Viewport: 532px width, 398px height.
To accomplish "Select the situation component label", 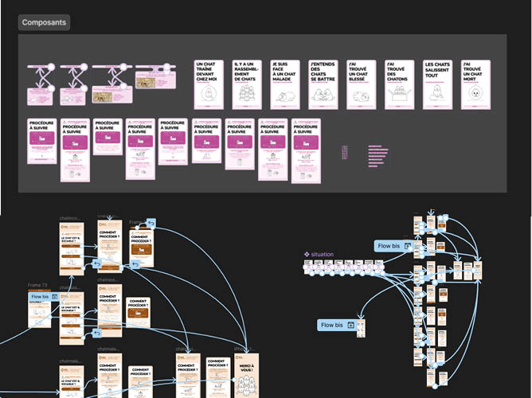I will point(323,254).
